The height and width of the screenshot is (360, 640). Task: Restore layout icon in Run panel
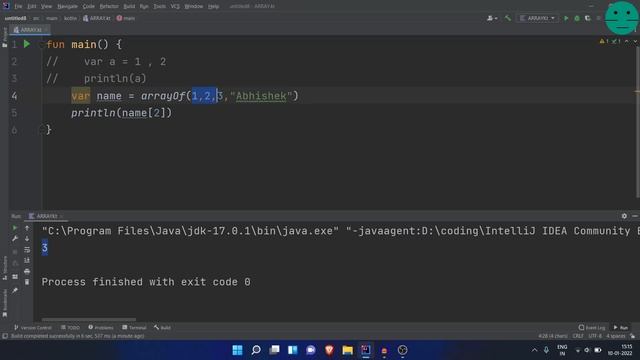(x=15, y=277)
